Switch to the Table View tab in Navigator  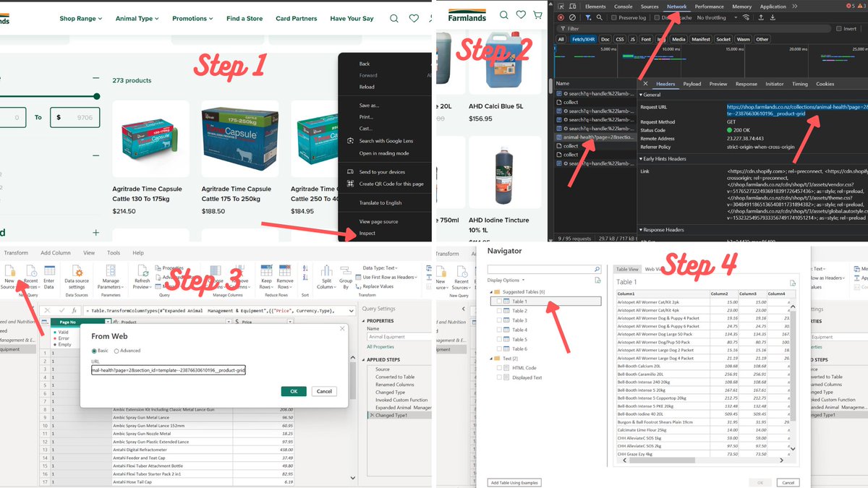627,269
